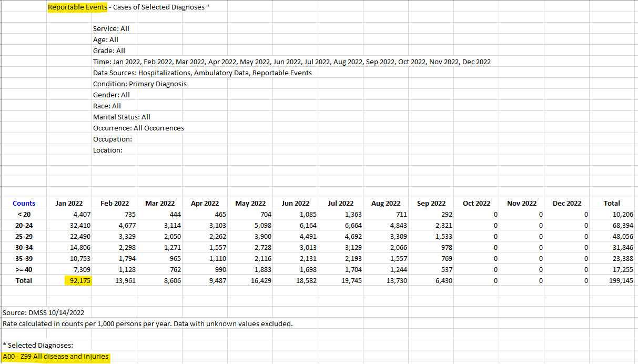This screenshot has height=364, width=638.
Task: Select the Gender: All cell
Action: pos(112,95)
